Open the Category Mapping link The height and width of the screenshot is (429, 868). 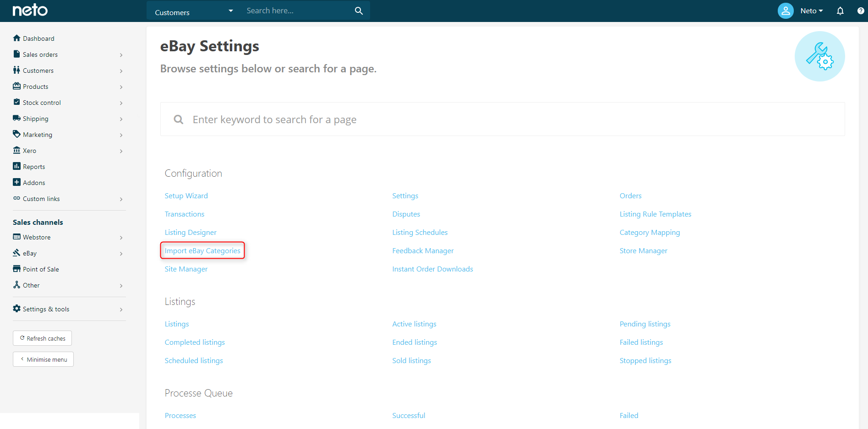click(x=650, y=232)
